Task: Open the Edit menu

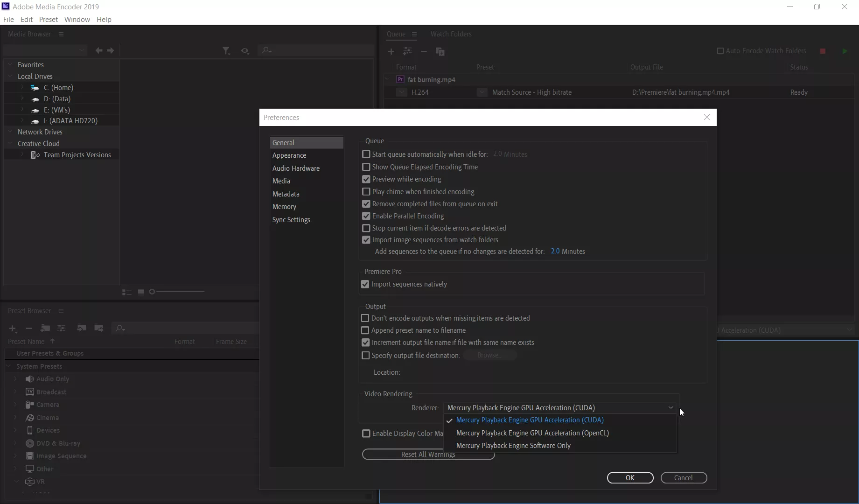Action: (x=27, y=20)
